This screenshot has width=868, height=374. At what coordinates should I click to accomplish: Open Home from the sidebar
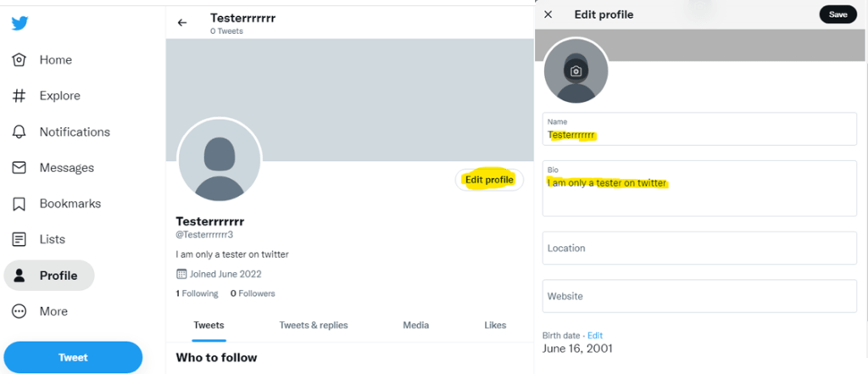(x=42, y=60)
